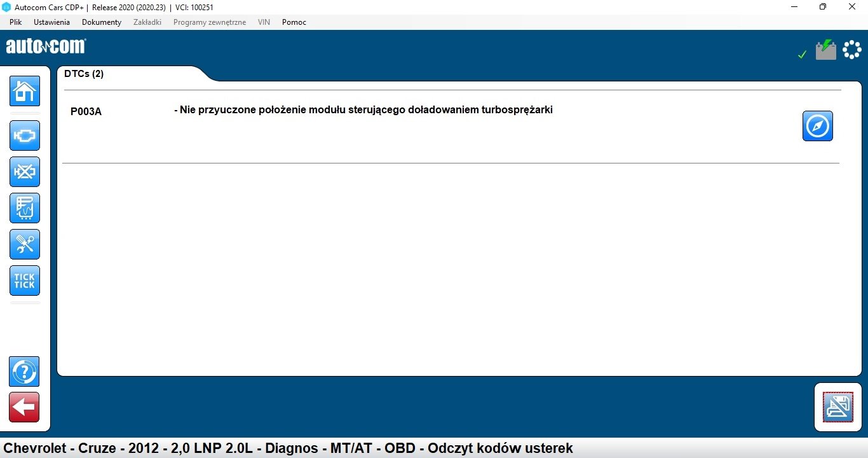Check the battery voltage status icon
The image size is (868, 458).
(x=825, y=50)
